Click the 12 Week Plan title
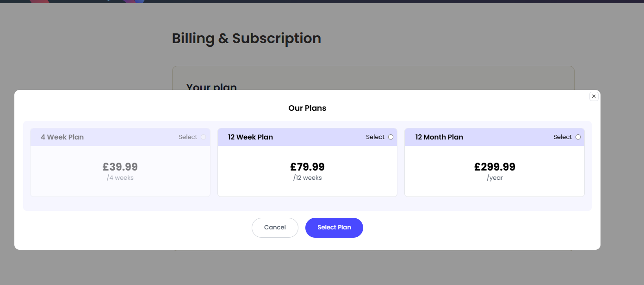Viewport: 644px width, 285px height. [x=250, y=137]
